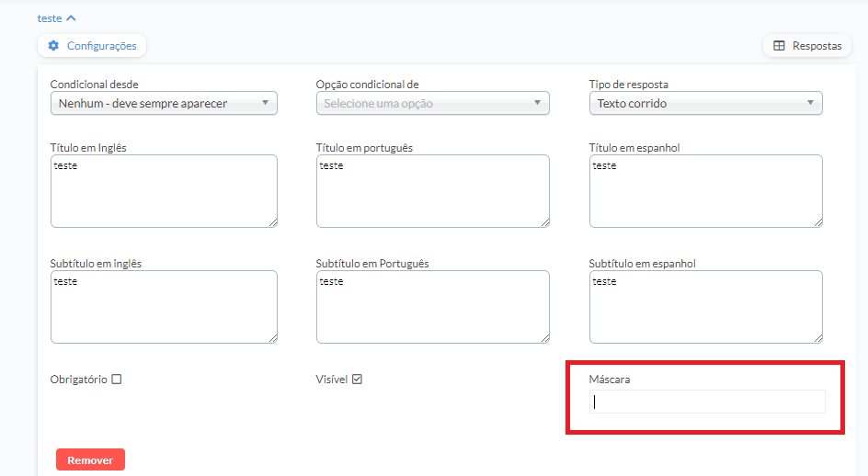This screenshot has height=476, width=868.
Task: Open the Configurações tab
Action: point(92,45)
